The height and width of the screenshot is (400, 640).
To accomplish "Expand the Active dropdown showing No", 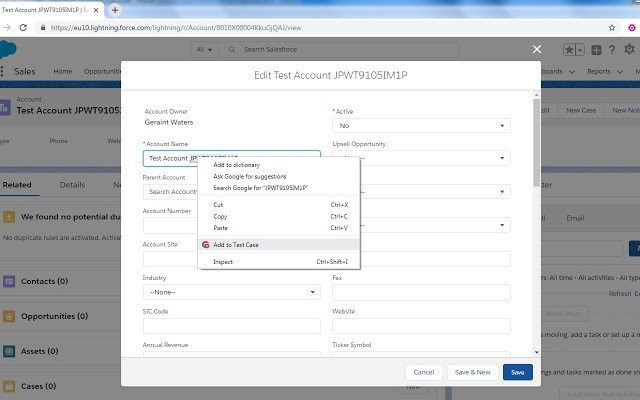I will (x=421, y=126).
